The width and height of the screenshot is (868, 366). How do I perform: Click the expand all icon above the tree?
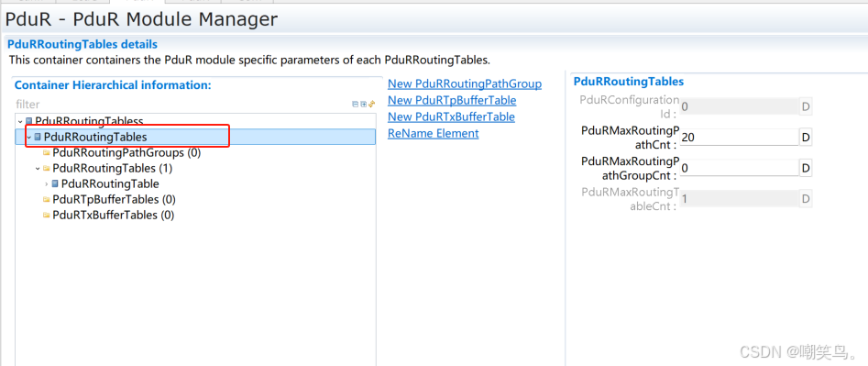pyautogui.click(x=364, y=104)
